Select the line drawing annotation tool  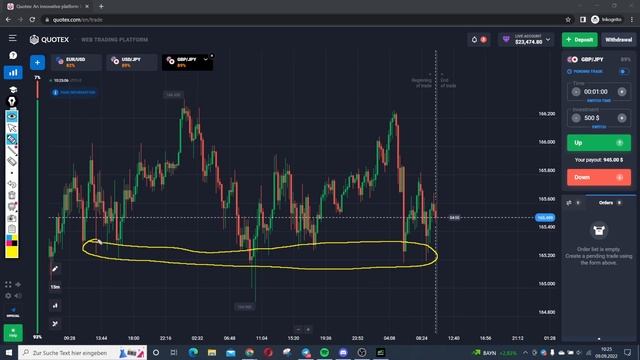[12, 150]
